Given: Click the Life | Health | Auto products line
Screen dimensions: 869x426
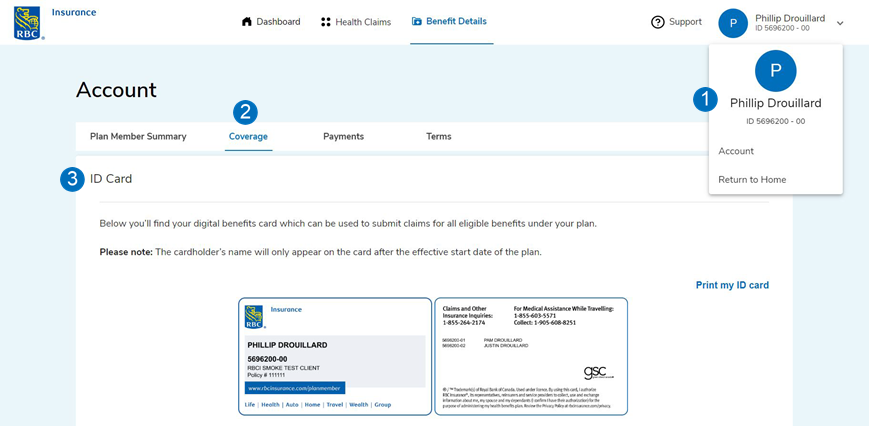Looking at the screenshot, I should pyautogui.click(x=318, y=405).
